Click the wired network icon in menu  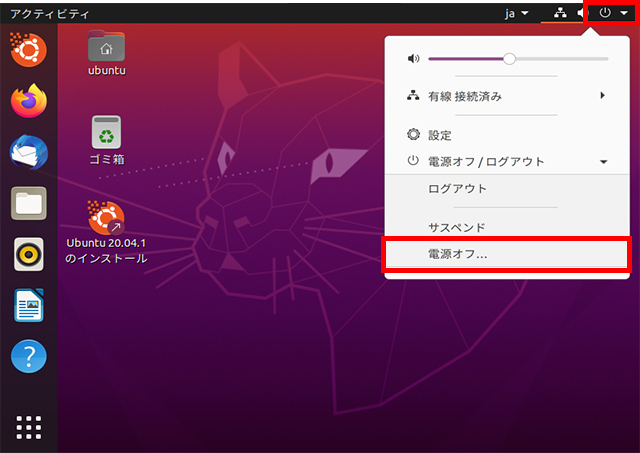[413, 95]
